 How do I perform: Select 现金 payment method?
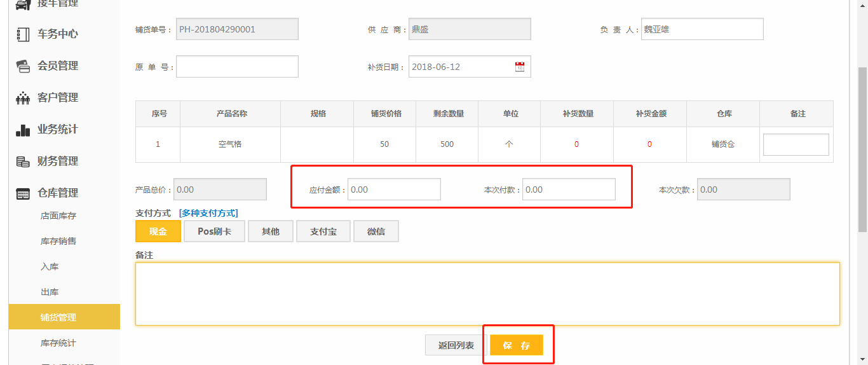158,231
